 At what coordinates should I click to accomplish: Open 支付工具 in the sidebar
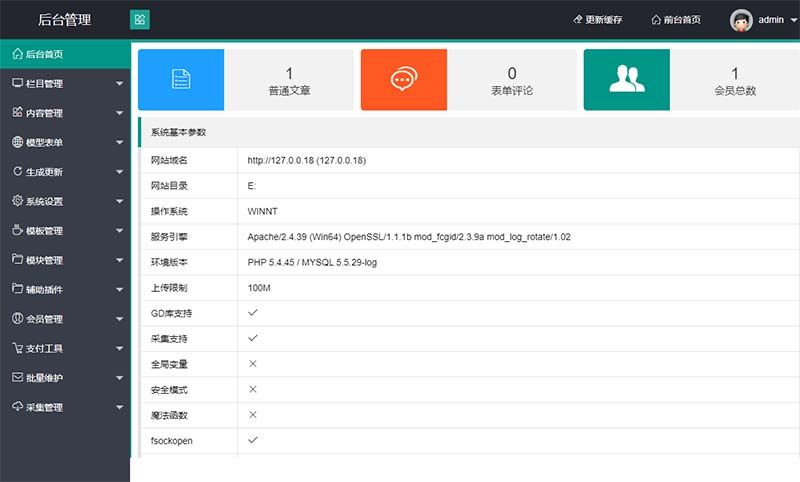65,348
